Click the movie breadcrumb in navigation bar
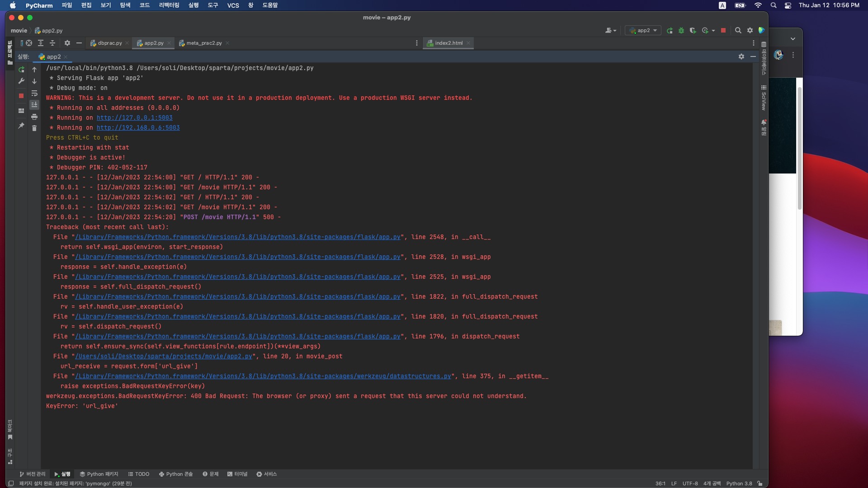Viewport: 868px width, 488px height. click(x=19, y=31)
